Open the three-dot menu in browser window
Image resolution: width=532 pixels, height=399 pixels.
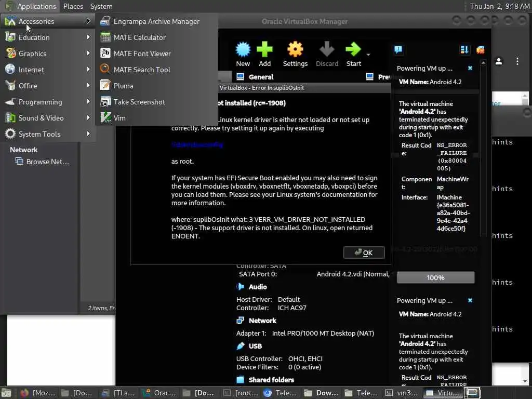[x=517, y=61]
